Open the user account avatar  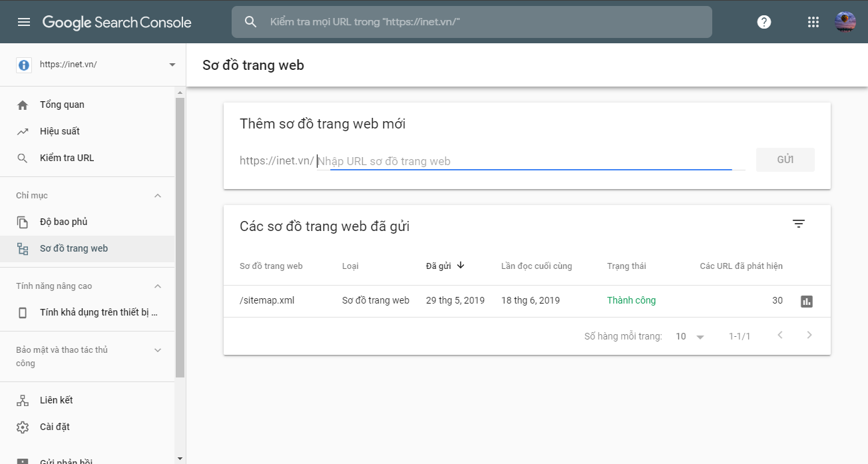(845, 22)
